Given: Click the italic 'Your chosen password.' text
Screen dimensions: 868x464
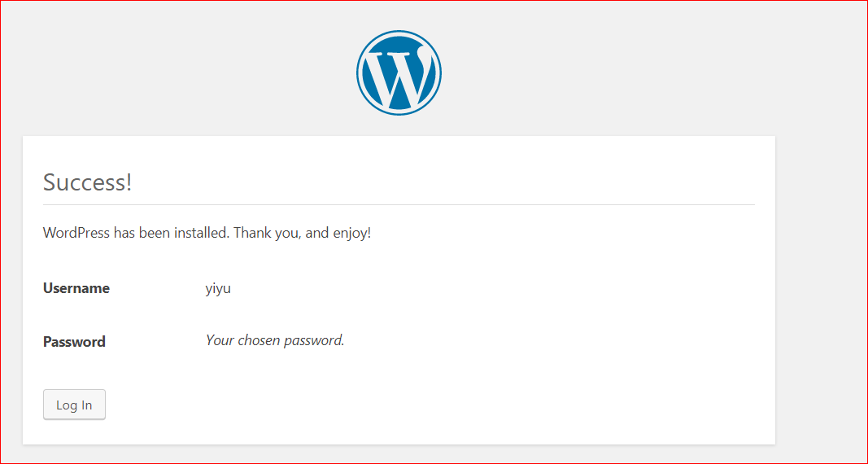Looking at the screenshot, I should click(275, 340).
